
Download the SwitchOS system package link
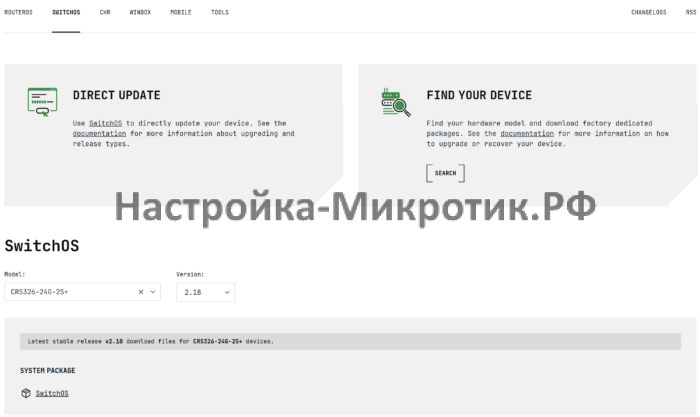click(x=52, y=393)
